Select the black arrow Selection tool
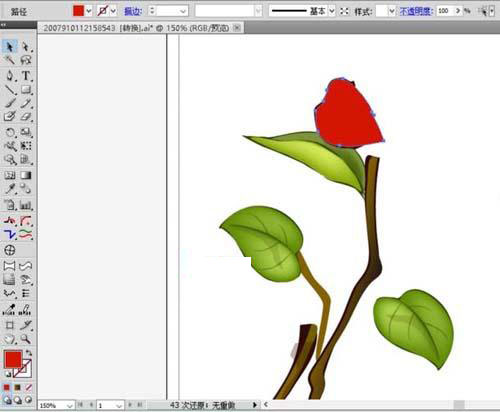Viewport: 500px width, 412px height. coord(10,47)
